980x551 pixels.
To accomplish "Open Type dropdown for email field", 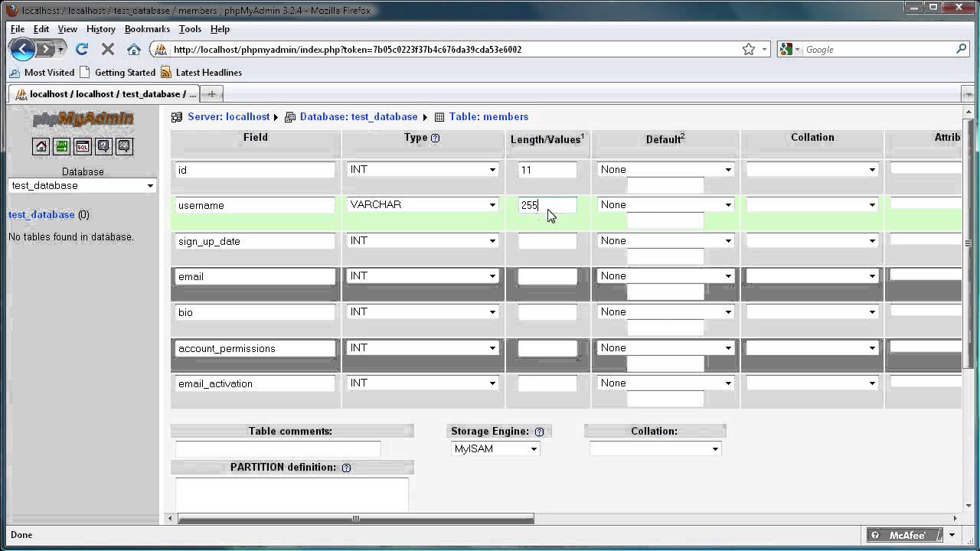I will click(423, 276).
